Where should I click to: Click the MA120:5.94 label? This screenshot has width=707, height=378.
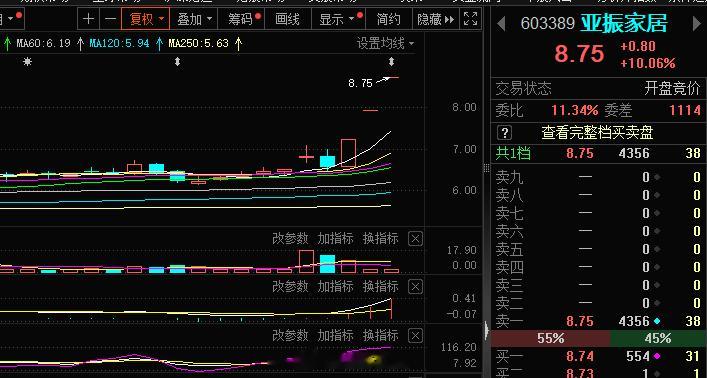pos(119,44)
